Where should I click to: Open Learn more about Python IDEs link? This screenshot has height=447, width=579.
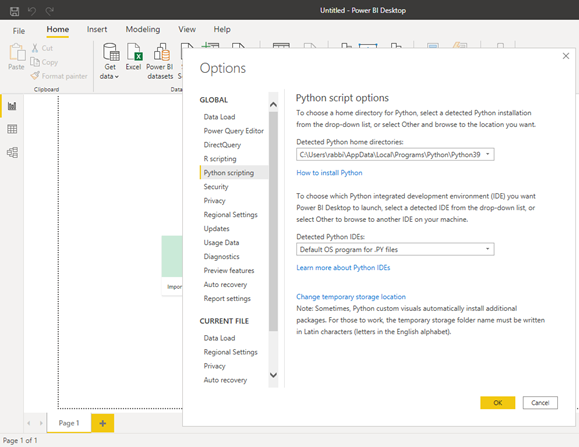click(343, 268)
